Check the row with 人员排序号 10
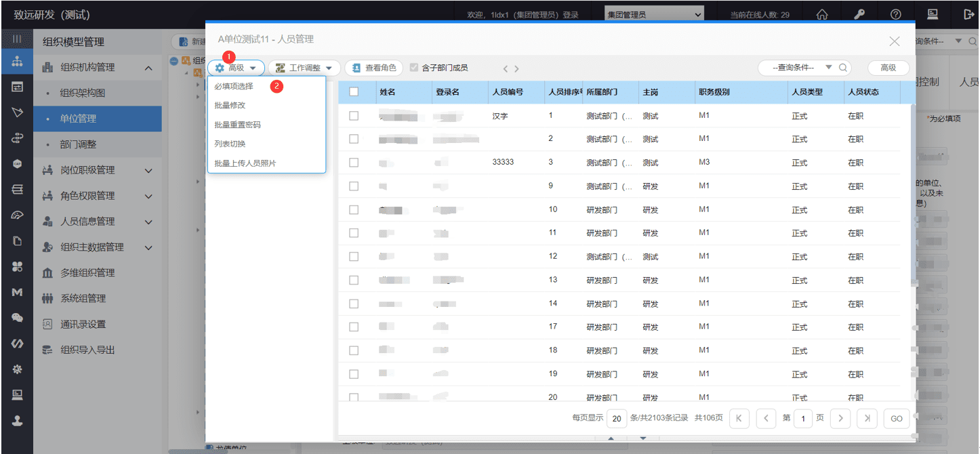The image size is (980, 454). point(354,210)
